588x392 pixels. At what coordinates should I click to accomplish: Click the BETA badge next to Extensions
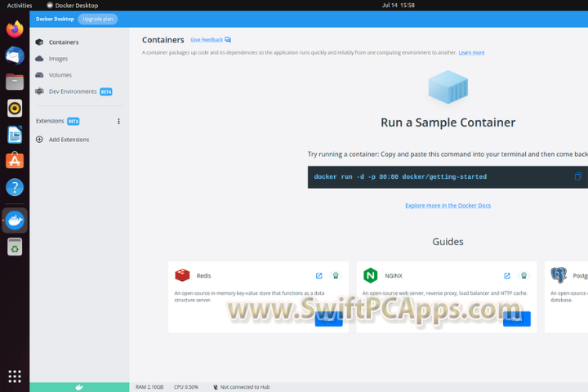(x=73, y=121)
